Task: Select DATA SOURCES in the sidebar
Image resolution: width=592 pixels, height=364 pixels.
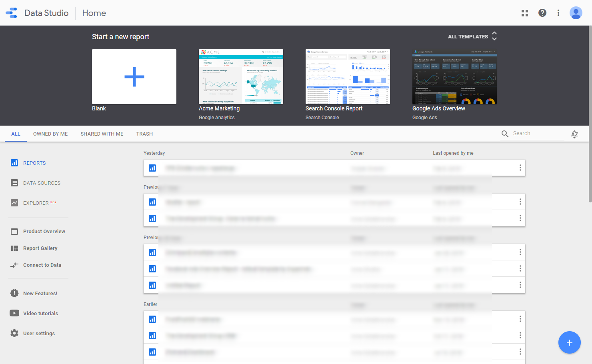Action: [42, 183]
